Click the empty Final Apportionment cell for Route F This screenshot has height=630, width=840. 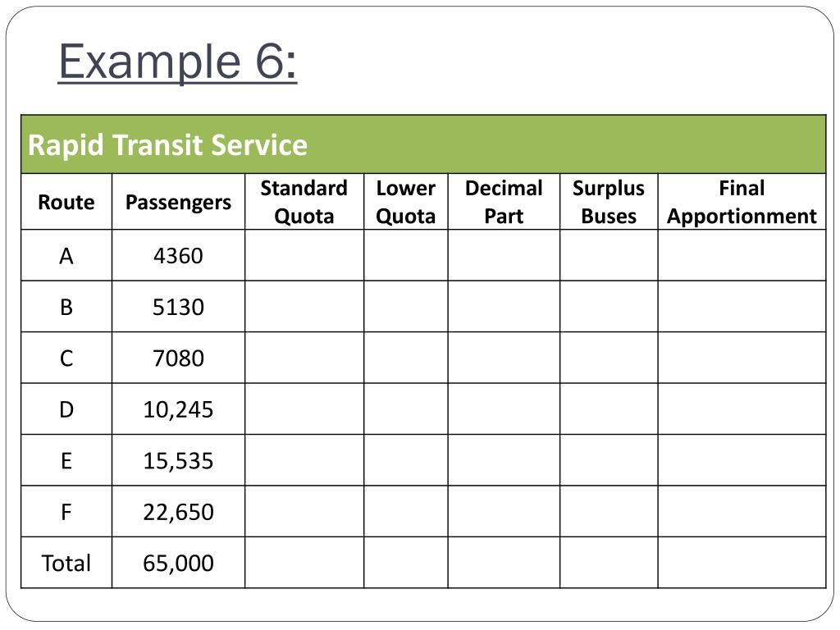(x=742, y=512)
